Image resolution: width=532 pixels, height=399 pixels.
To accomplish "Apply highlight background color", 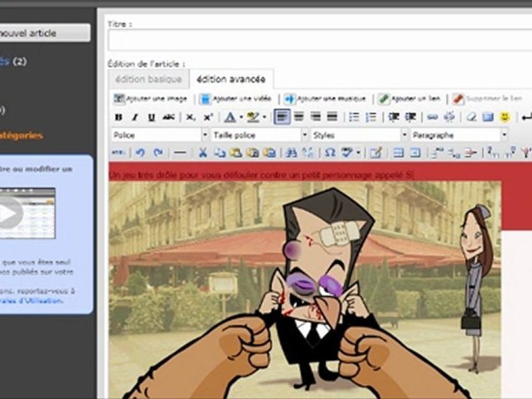I will 253,117.
